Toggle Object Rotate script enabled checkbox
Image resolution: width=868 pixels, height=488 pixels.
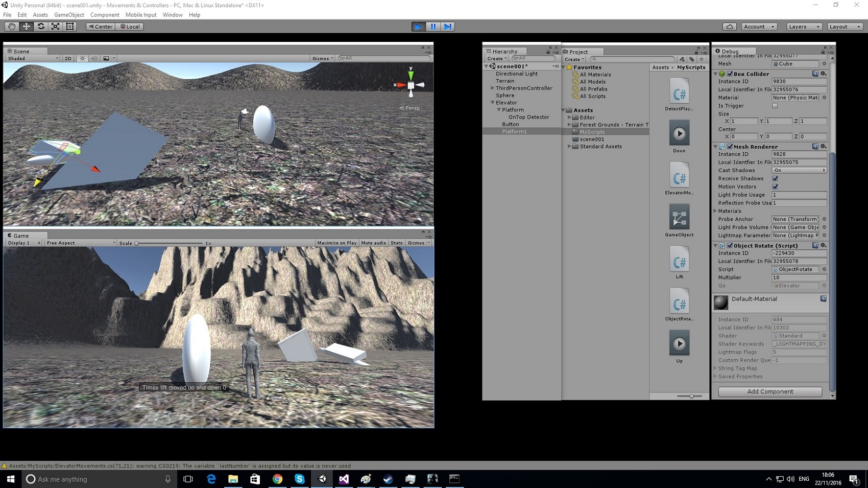(730, 245)
